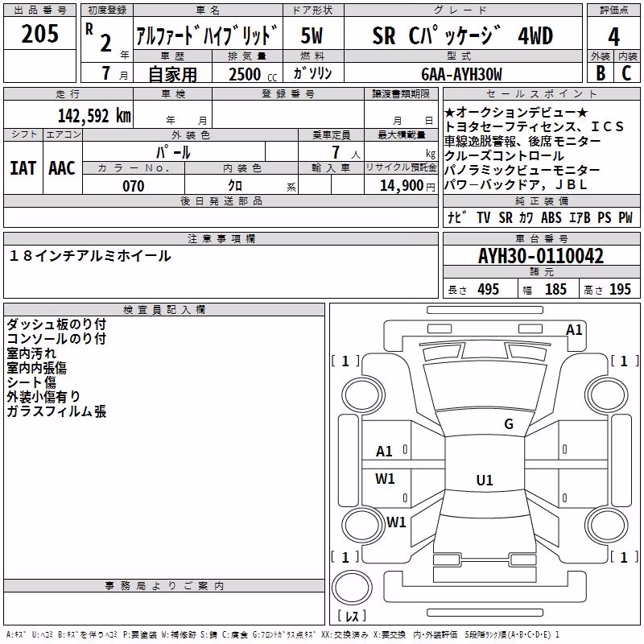
Task: Click 後日発送部品 section header
Action: click(221, 200)
